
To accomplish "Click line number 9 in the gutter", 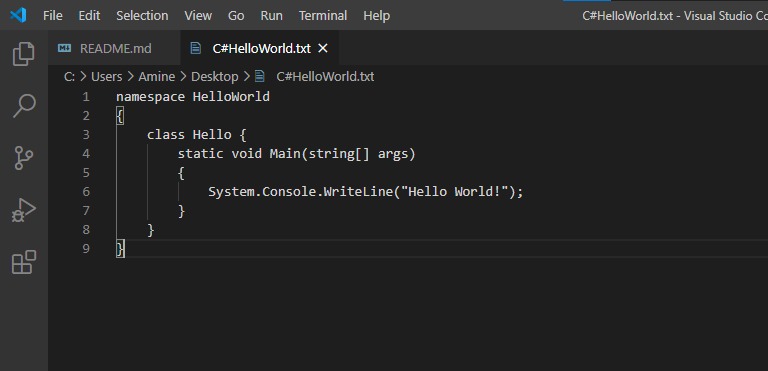I will pos(86,248).
